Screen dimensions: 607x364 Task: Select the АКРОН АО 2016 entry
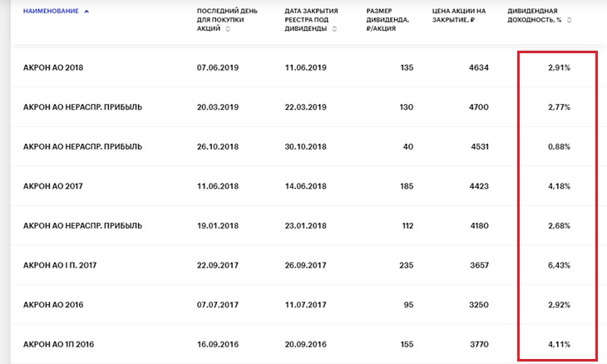point(303,305)
